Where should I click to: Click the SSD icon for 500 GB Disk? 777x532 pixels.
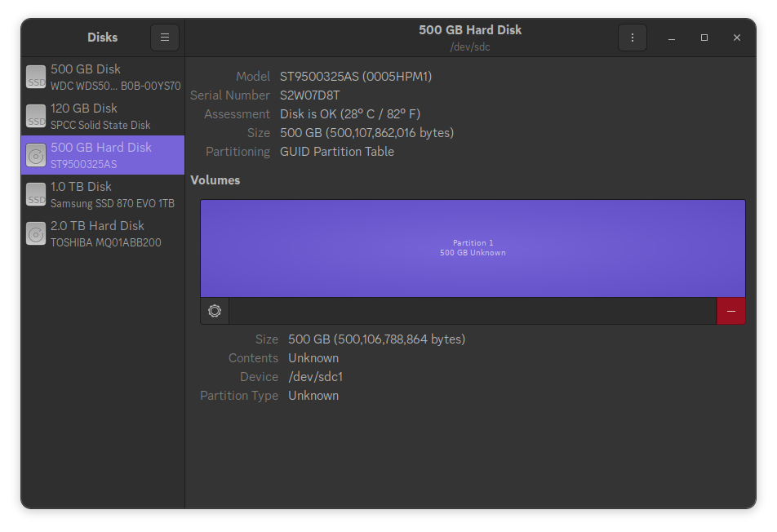click(x=36, y=77)
